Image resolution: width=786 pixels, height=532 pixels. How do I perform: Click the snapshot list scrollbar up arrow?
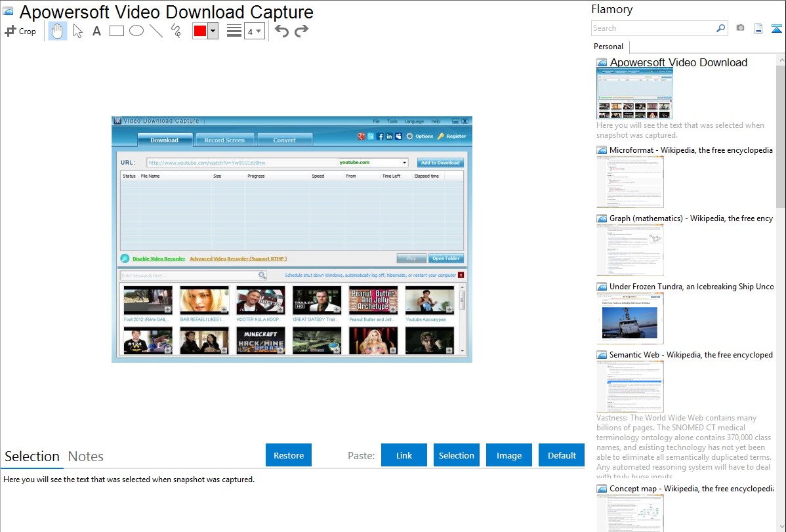(x=781, y=60)
